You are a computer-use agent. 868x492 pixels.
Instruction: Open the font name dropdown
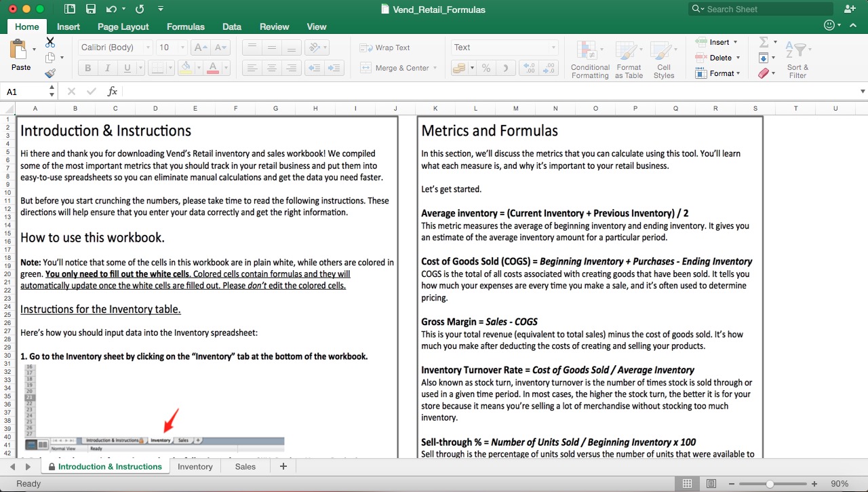(x=149, y=48)
